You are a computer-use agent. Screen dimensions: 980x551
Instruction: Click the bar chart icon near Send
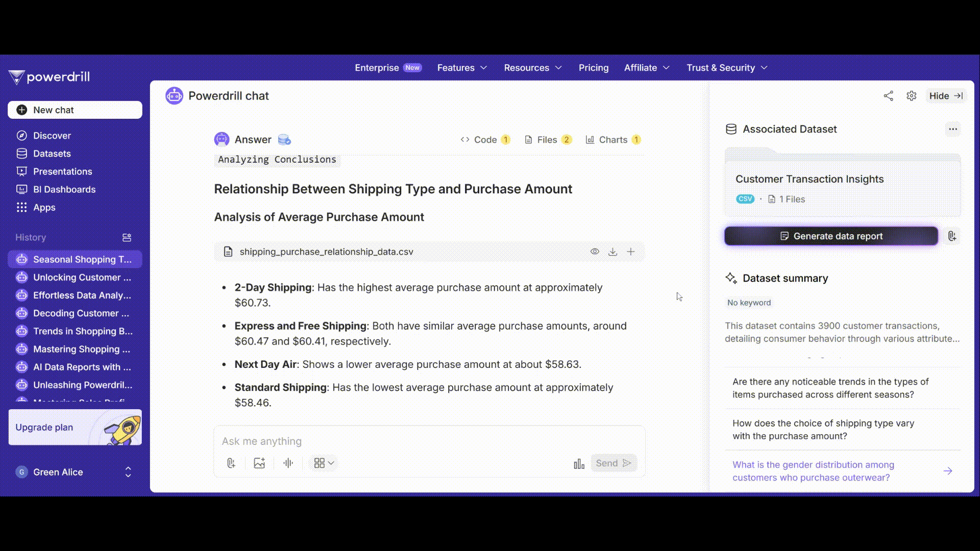[579, 463]
